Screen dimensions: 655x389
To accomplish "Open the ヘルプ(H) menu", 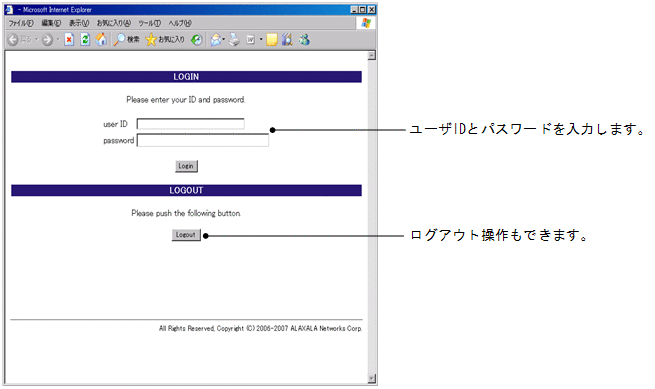I will [180, 23].
